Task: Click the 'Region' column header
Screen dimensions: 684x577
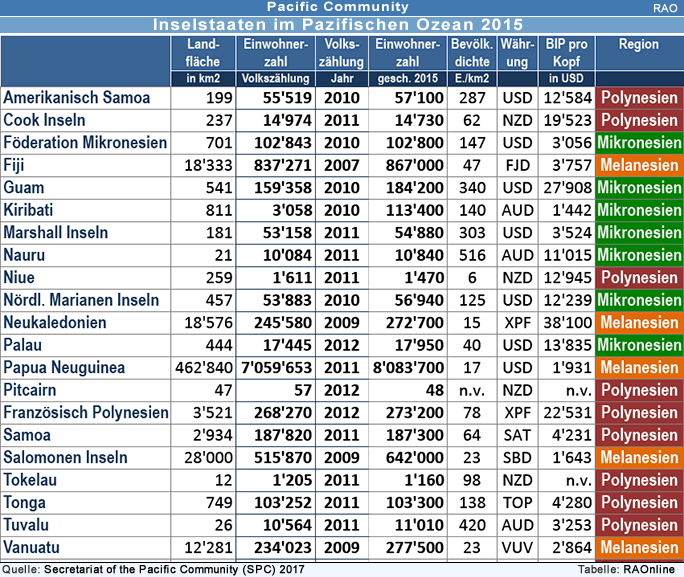Action: (x=638, y=45)
